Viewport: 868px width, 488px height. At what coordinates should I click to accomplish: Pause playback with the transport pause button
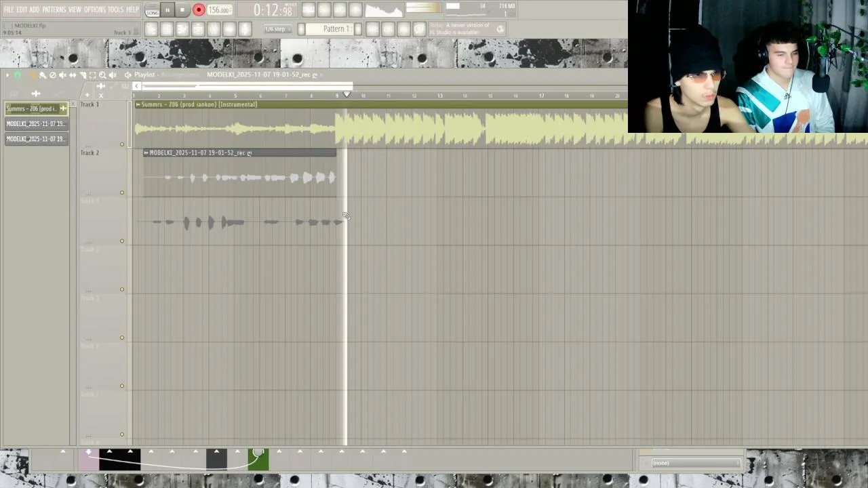(x=167, y=10)
